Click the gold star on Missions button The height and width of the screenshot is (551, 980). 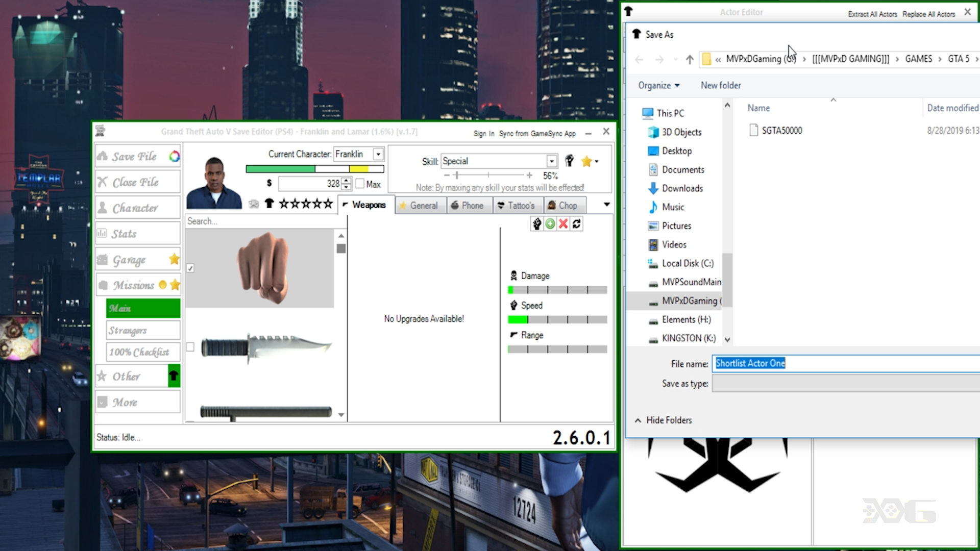175,285
